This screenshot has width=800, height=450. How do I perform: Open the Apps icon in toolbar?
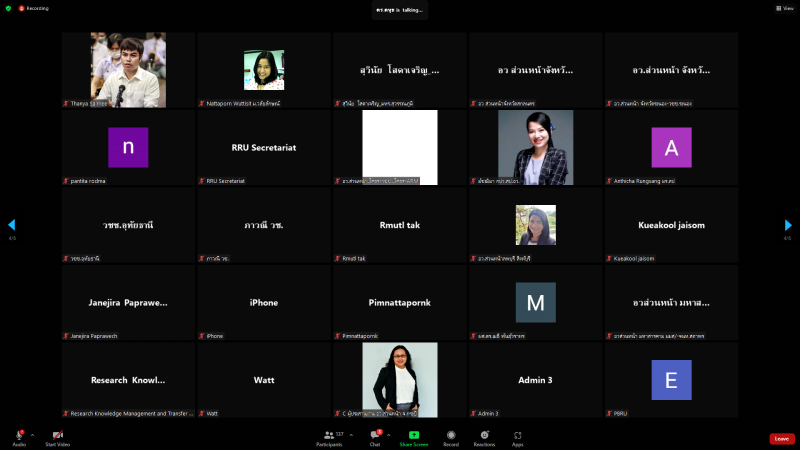(x=518, y=435)
